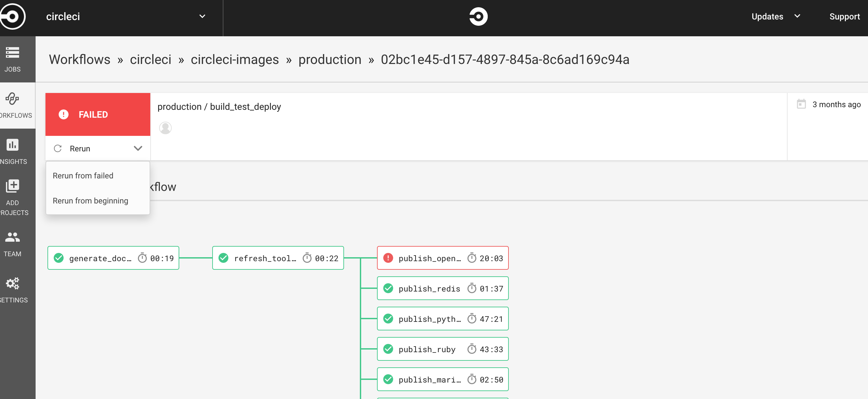Click the rerun circular arrow icon
868x399 pixels.
point(58,148)
